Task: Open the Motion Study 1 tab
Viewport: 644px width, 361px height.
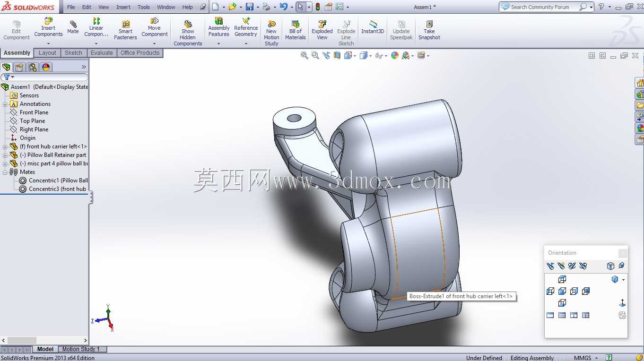Action: [81, 349]
